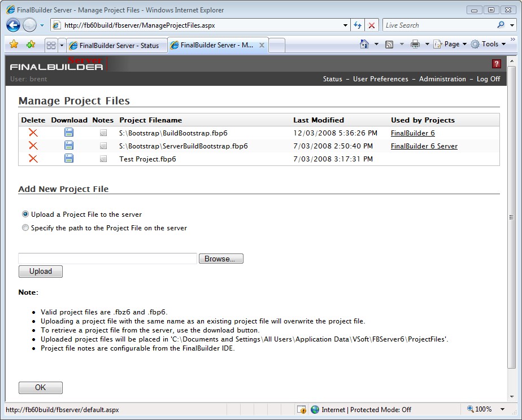Open the Page menu dropdown

point(450,44)
